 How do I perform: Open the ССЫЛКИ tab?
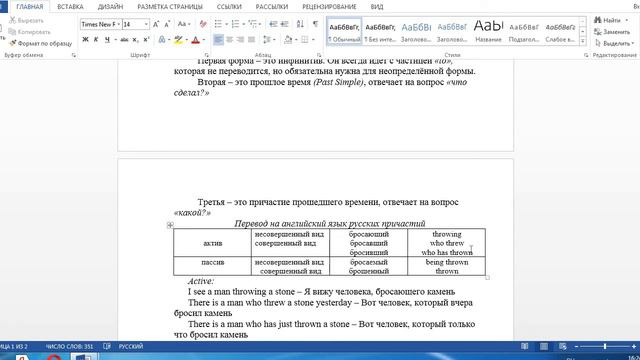[229, 7]
